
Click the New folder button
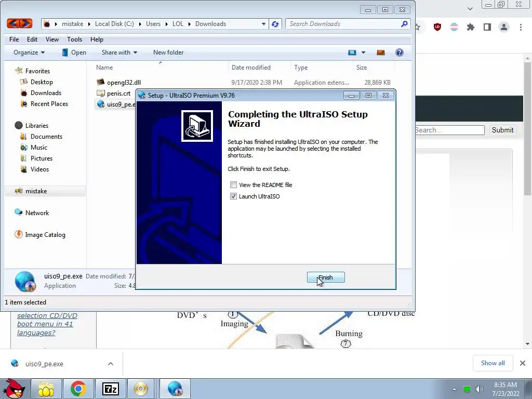[168, 52]
